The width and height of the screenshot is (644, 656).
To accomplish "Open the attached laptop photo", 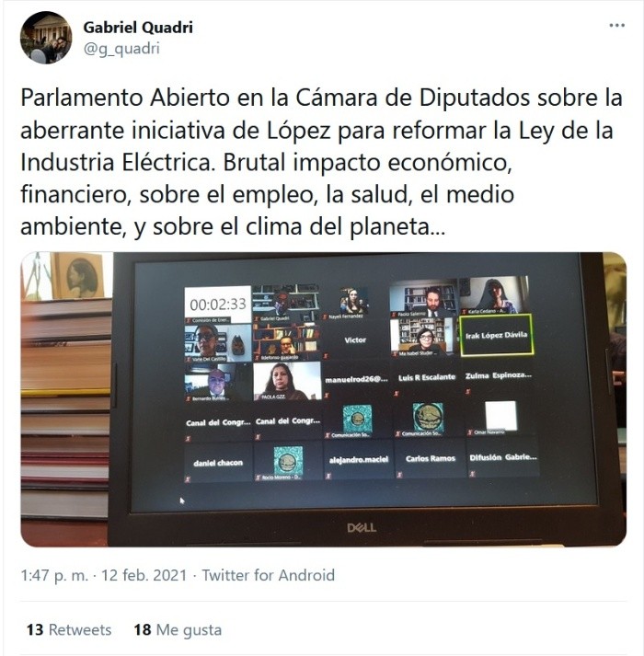I will point(324,399).
